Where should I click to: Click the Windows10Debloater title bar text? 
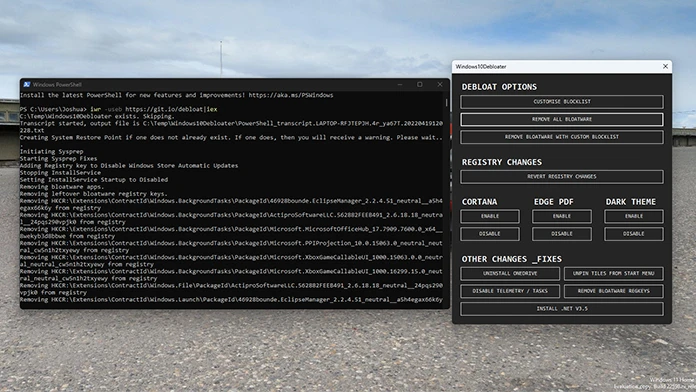[481, 67]
